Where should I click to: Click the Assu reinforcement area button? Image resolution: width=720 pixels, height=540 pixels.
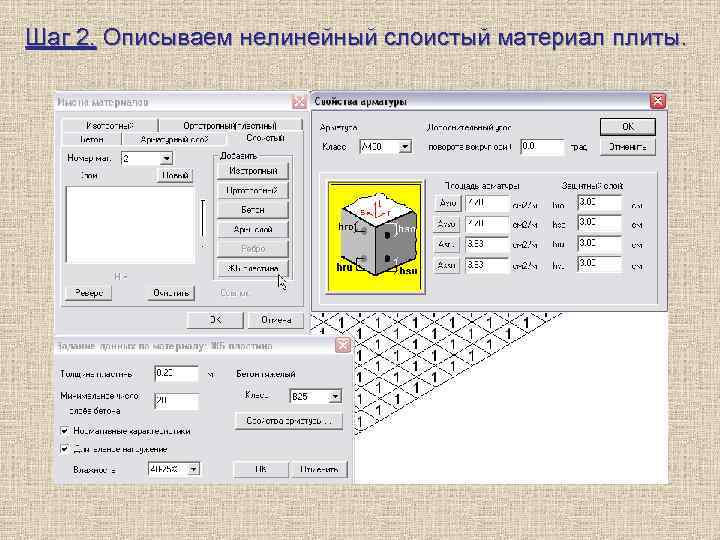click(447, 265)
